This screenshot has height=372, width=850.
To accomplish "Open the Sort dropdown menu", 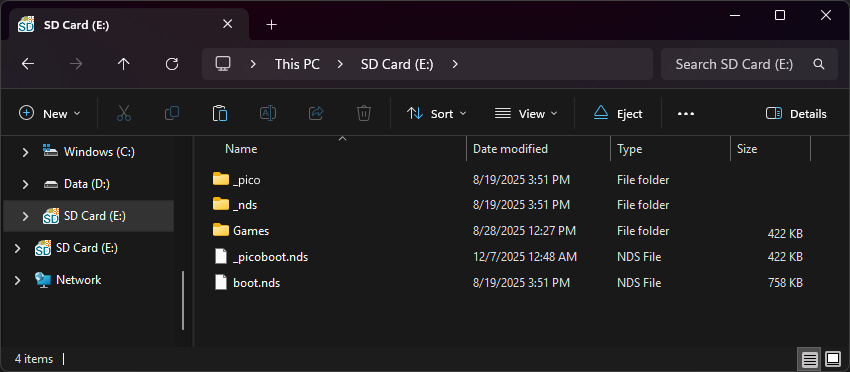I will (x=436, y=113).
